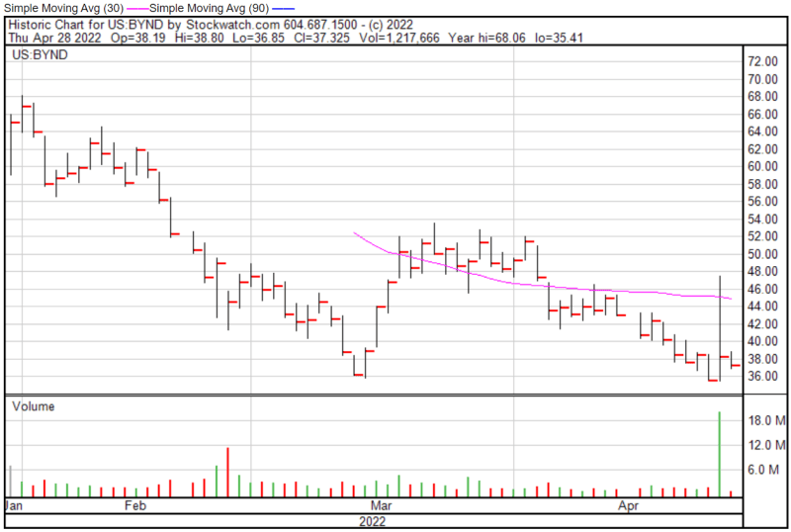Click the 44.00 price axis label
This screenshot has width=791, height=532.
pos(762,307)
